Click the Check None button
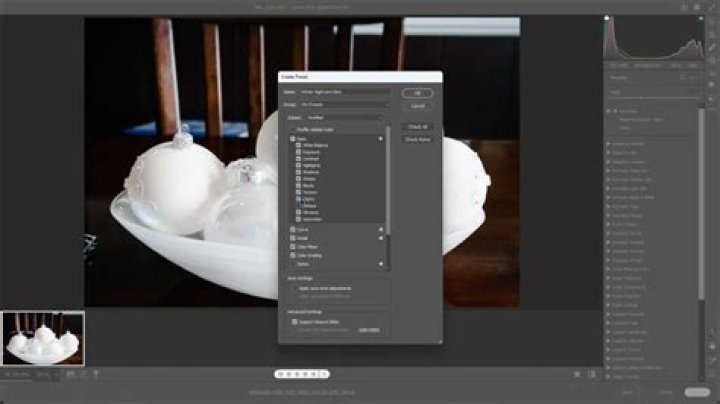This screenshot has width=720, height=404. pos(417,139)
